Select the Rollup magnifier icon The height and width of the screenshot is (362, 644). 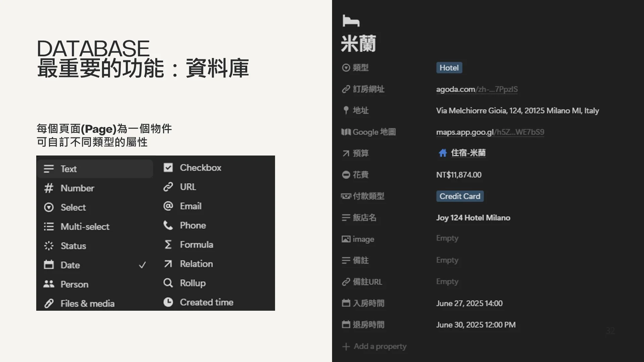click(x=168, y=283)
